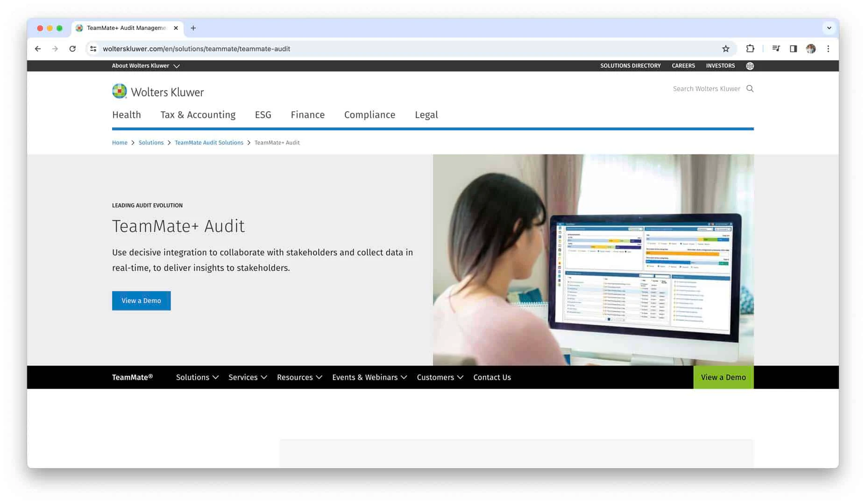866x504 pixels.
Task: Focus the Search Wolters Kluwer field
Action: pos(706,89)
